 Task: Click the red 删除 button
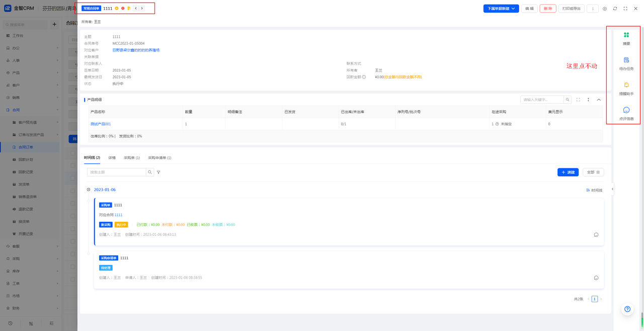pyautogui.click(x=548, y=9)
